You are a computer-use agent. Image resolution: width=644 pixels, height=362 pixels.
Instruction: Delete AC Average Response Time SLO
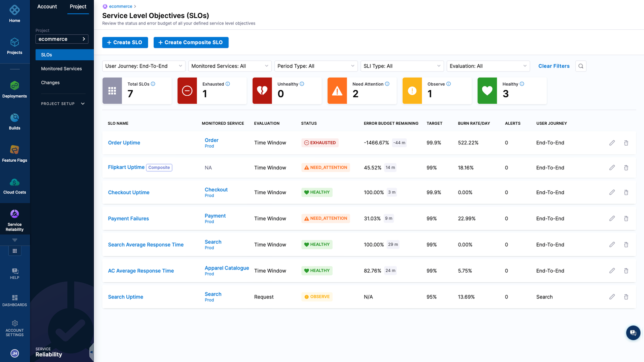tap(626, 271)
